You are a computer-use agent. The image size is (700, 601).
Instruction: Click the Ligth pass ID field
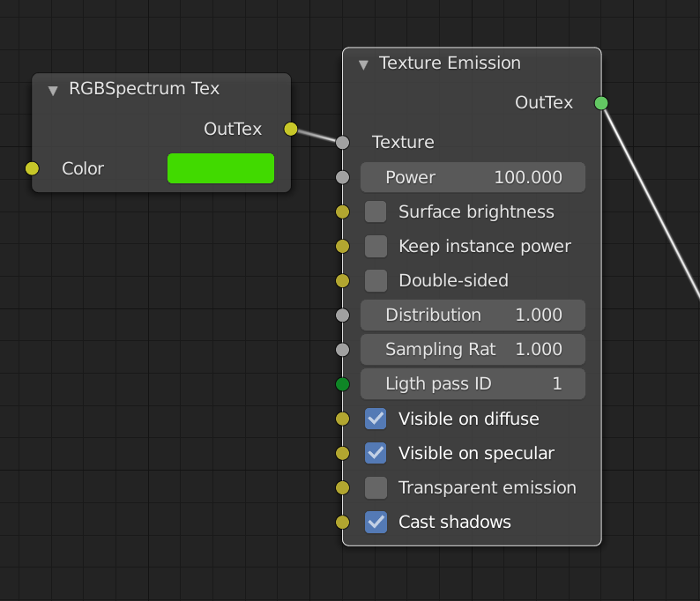473,384
